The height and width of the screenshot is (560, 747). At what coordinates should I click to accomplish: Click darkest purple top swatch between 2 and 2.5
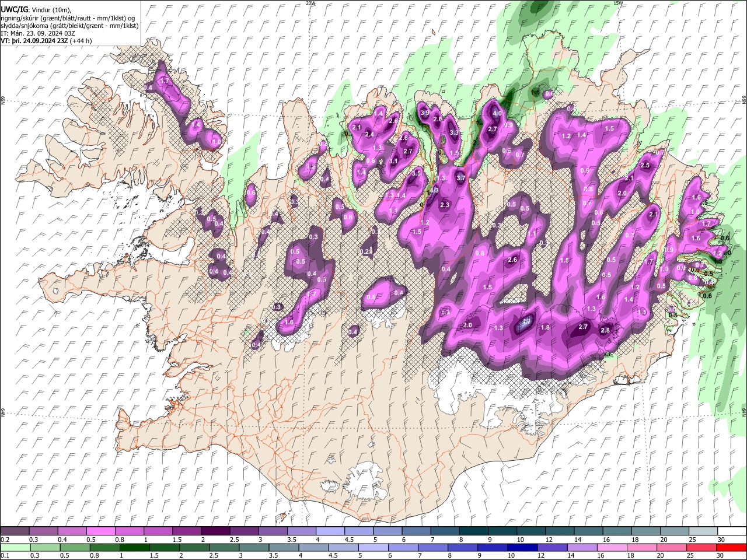pyautogui.click(x=215, y=531)
